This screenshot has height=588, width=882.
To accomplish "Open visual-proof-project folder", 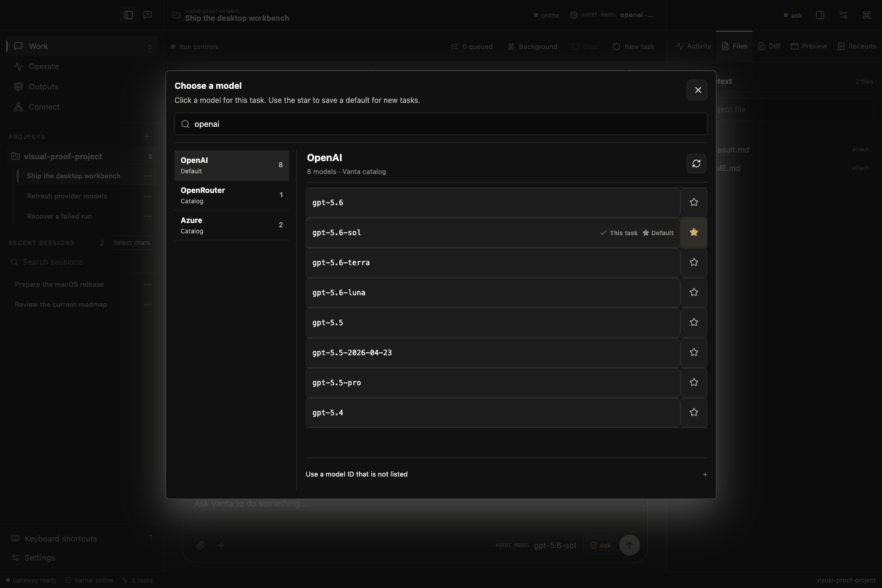I will pyautogui.click(x=81, y=156).
